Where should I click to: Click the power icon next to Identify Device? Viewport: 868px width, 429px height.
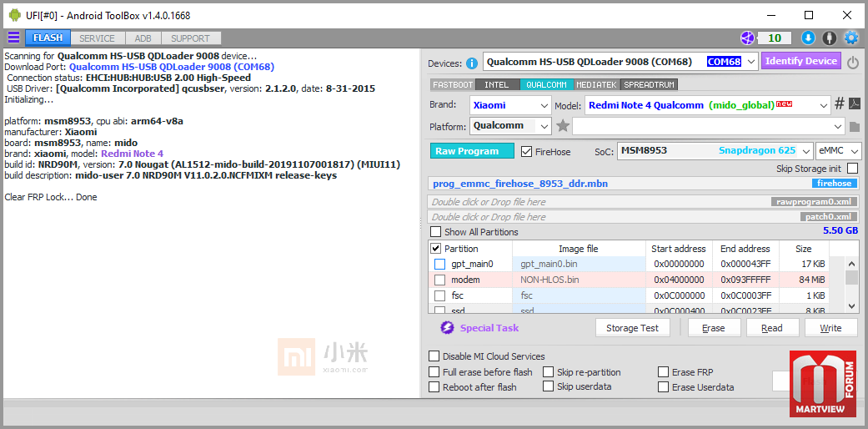pos(853,63)
